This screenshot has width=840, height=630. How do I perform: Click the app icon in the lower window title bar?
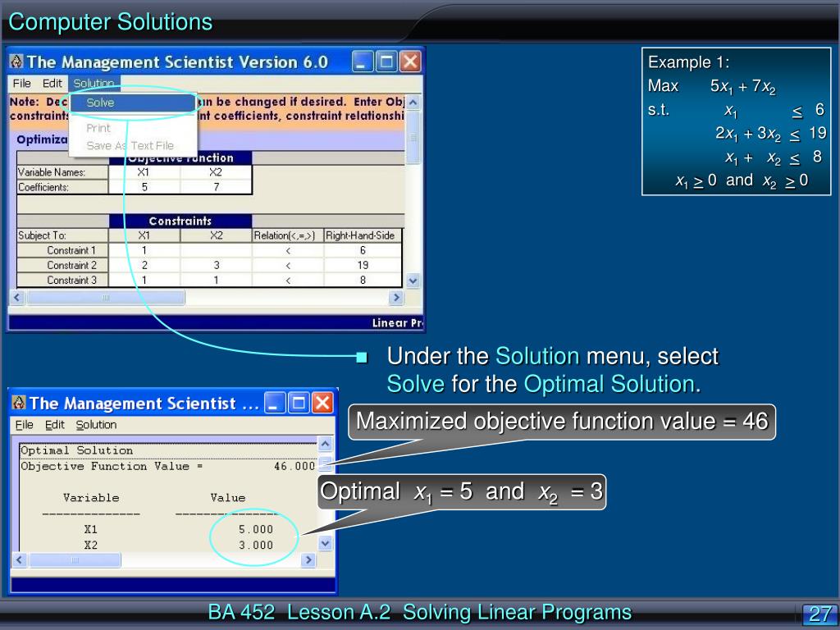pyautogui.click(x=19, y=402)
